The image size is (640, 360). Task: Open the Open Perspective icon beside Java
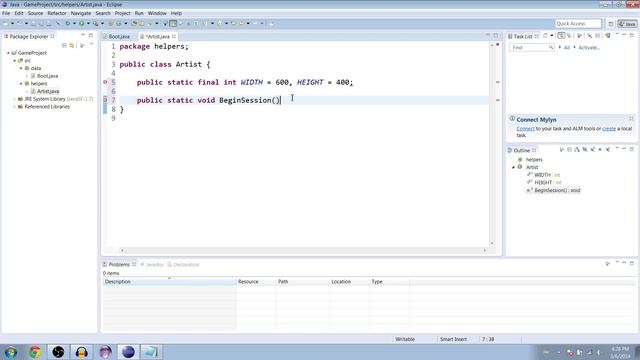(611, 24)
